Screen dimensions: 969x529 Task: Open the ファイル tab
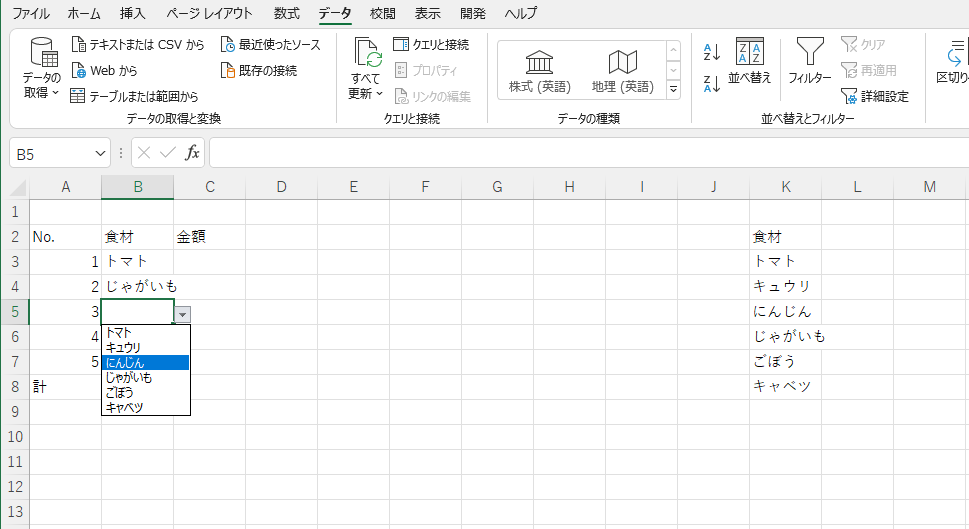[x=31, y=13]
